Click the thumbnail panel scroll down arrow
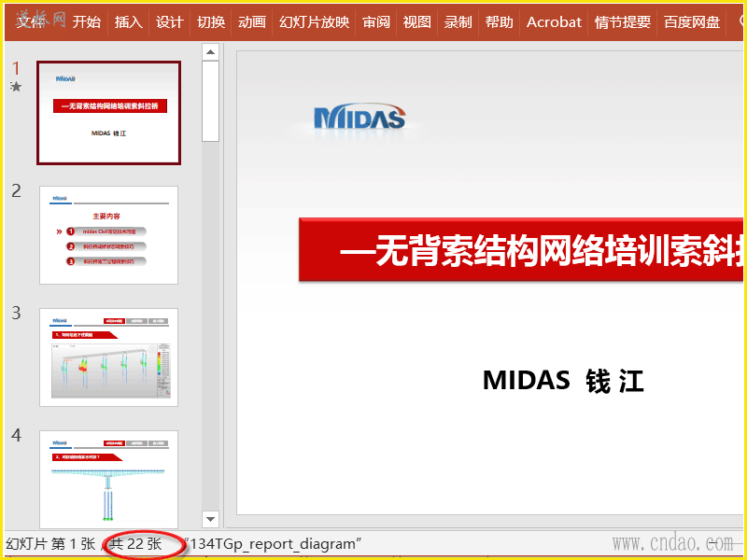This screenshot has width=747, height=560. pyautogui.click(x=210, y=519)
